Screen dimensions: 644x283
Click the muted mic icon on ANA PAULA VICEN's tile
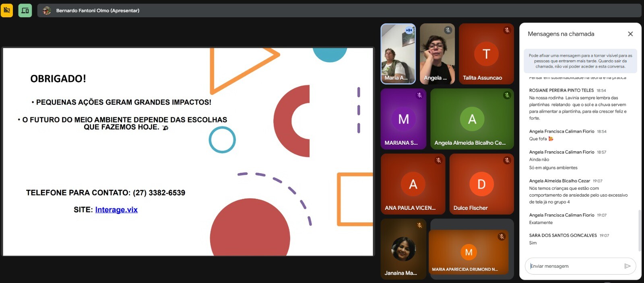tap(438, 160)
